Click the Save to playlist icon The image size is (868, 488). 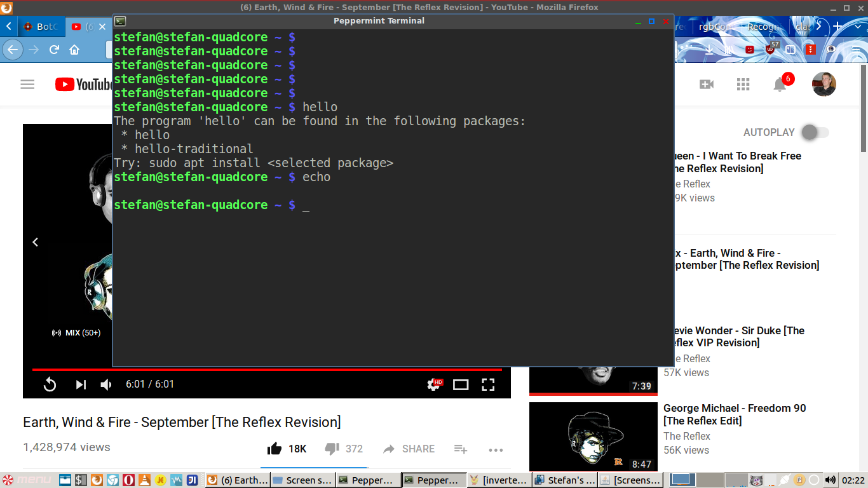click(461, 449)
